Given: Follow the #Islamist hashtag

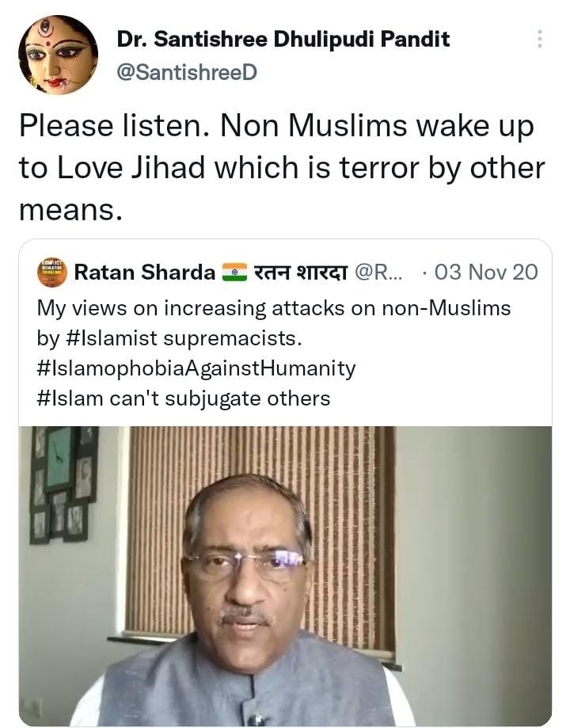Looking at the screenshot, I should (112, 338).
